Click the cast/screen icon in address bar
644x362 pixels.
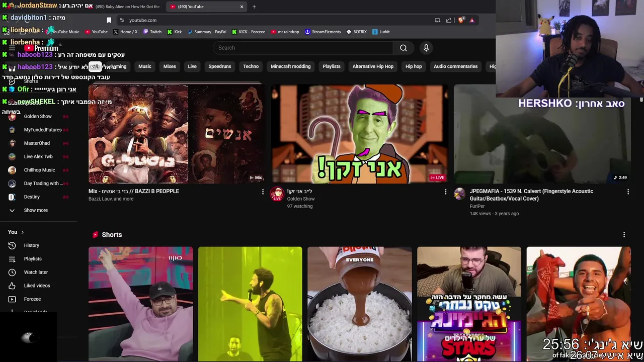coord(437,20)
